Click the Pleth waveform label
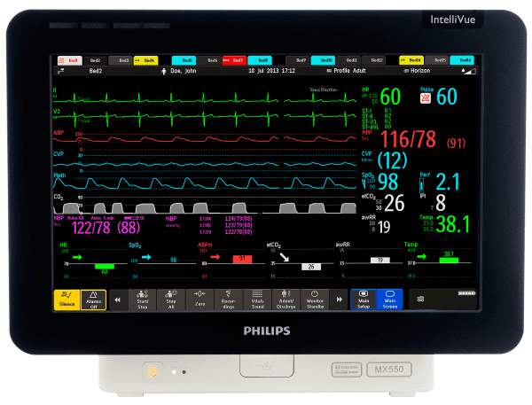Screen dimensions: 532x405 pyautogui.click(x=59, y=175)
